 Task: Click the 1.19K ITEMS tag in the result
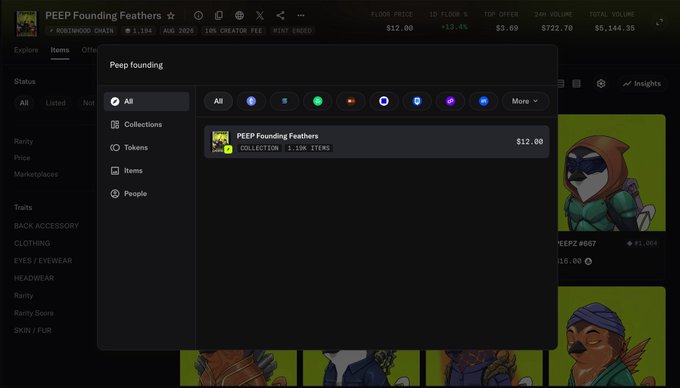point(309,148)
